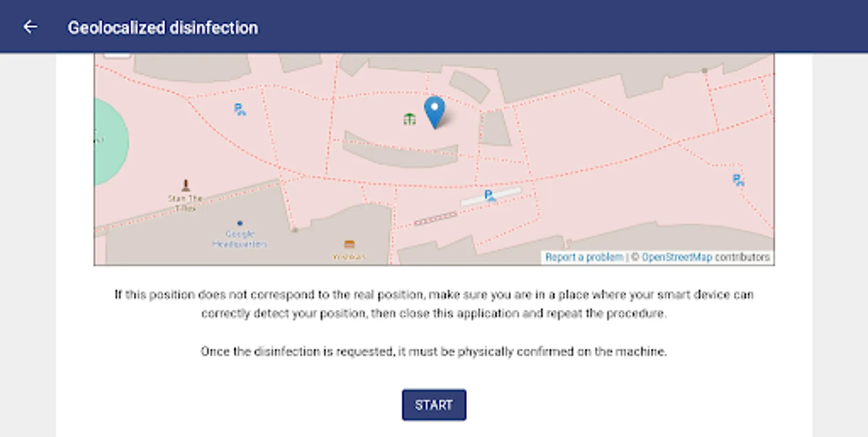Click the green circular park area
Image resolution: width=868 pixels, height=437 pixels.
111,142
